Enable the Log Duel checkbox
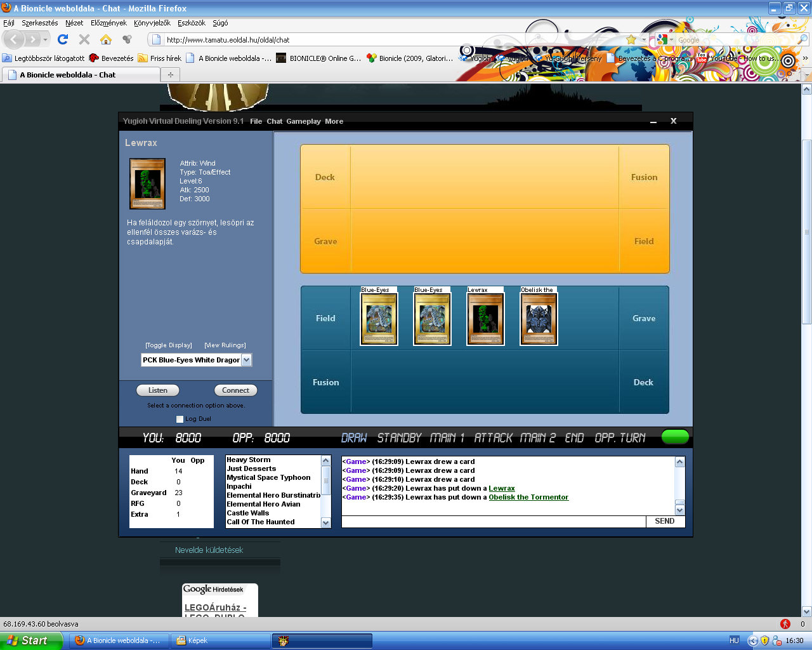Image resolution: width=812 pixels, height=650 pixels. [x=180, y=419]
